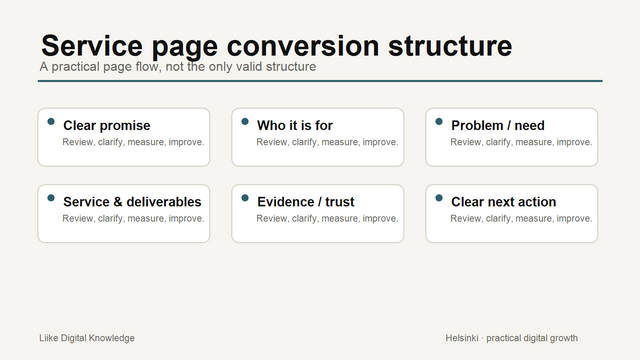This screenshot has width=640, height=360.
Task: Click the 'Helsinki · practical digital growth' footer text
Action: pos(511,338)
